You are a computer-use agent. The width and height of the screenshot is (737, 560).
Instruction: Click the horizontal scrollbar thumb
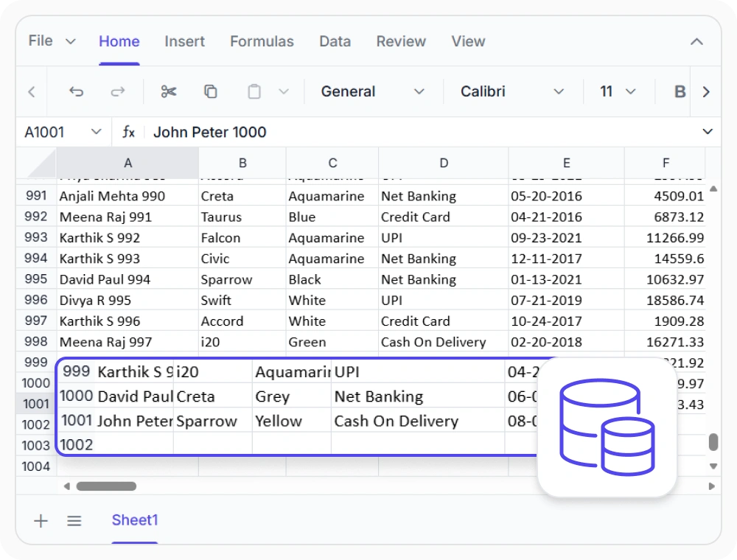point(106,486)
